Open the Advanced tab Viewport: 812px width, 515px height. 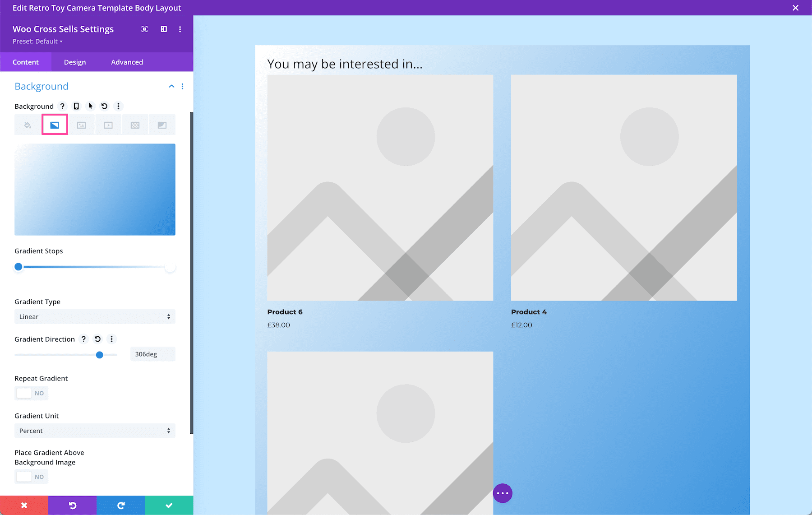(127, 62)
